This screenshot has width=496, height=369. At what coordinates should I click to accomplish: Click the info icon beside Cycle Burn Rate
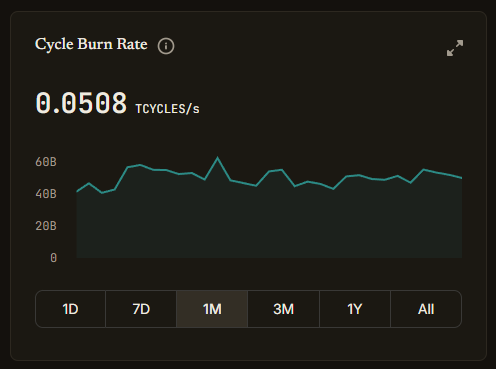[x=166, y=46]
